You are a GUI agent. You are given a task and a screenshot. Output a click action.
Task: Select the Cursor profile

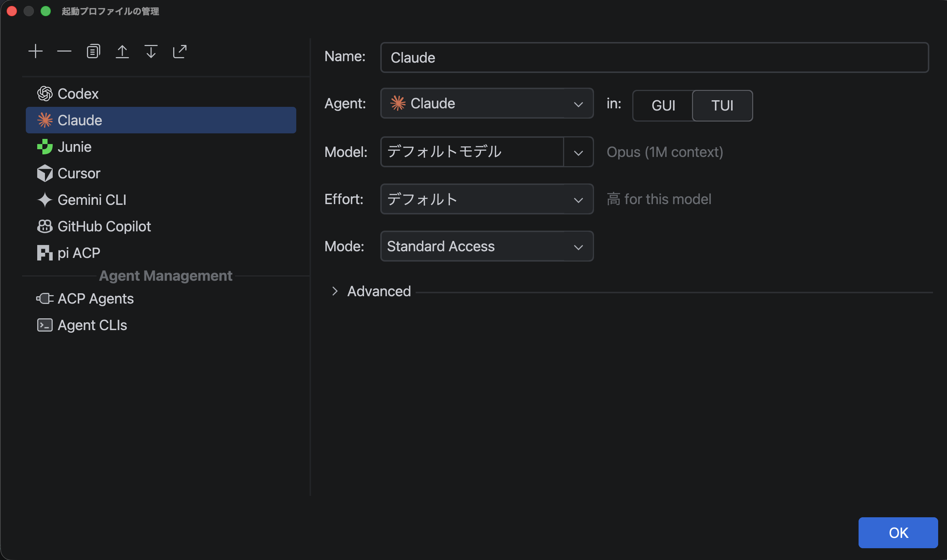coord(161,174)
